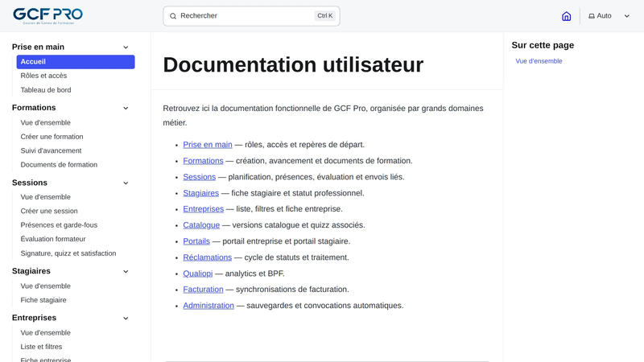Open Tableau de bord page
Screen dimensions: 644x362
[46, 90]
